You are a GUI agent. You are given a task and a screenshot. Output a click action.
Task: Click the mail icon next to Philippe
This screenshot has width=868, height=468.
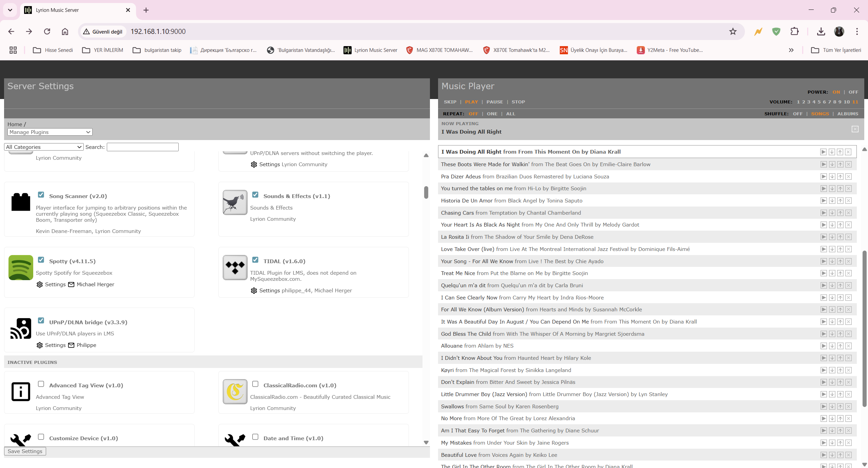pyautogui.click(x=71, y=345)
